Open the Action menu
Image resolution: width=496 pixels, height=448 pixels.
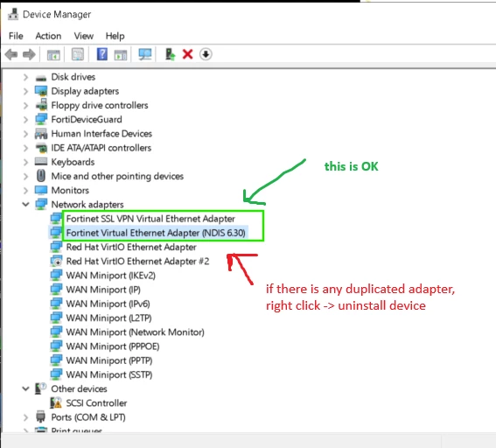[x=48, y=36]
